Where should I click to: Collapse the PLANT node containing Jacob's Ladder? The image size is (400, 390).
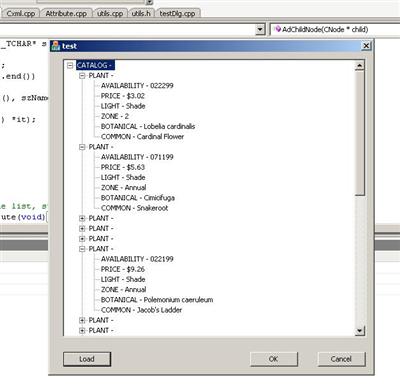(x=82, y=249)
